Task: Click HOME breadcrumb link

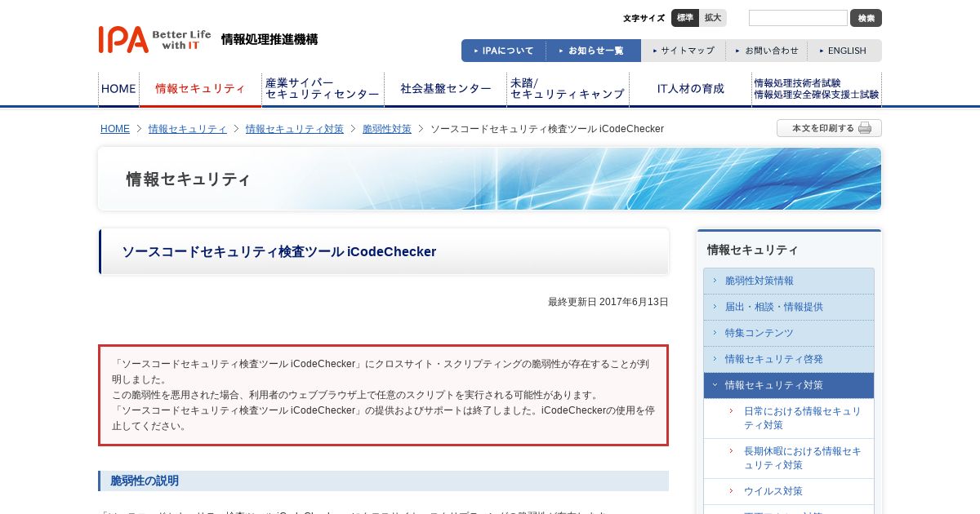Action: [x=115, y=129]
